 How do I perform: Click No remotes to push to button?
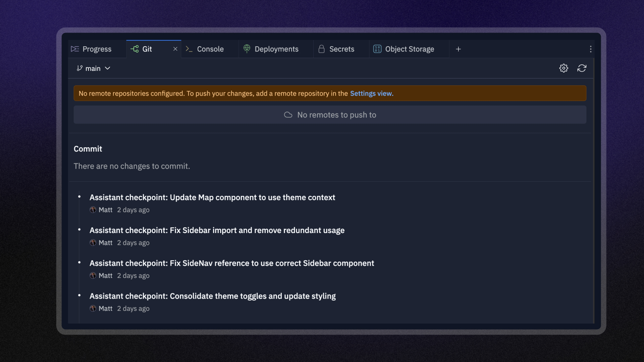point(330,115)
